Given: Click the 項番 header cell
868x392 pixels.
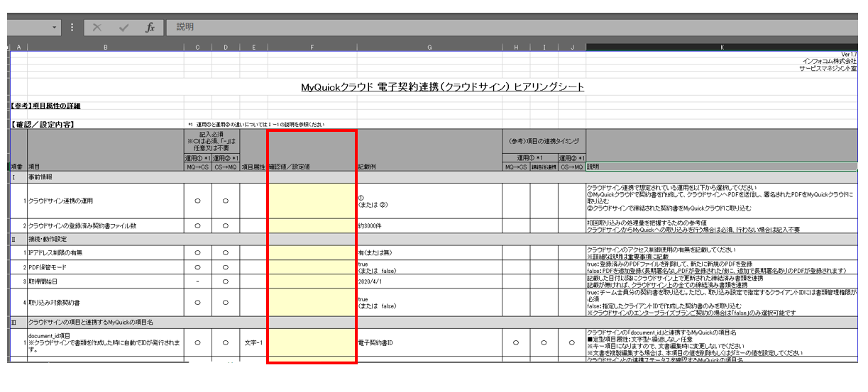Looking at the screenshot, I should (18, 167).
